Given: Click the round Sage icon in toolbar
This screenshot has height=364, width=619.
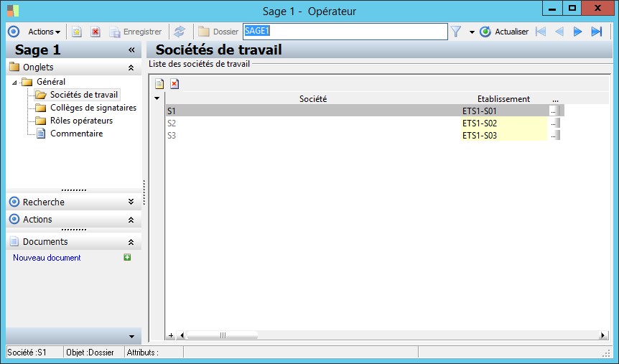Looking at the screenshot, I should tap(14, 32).
